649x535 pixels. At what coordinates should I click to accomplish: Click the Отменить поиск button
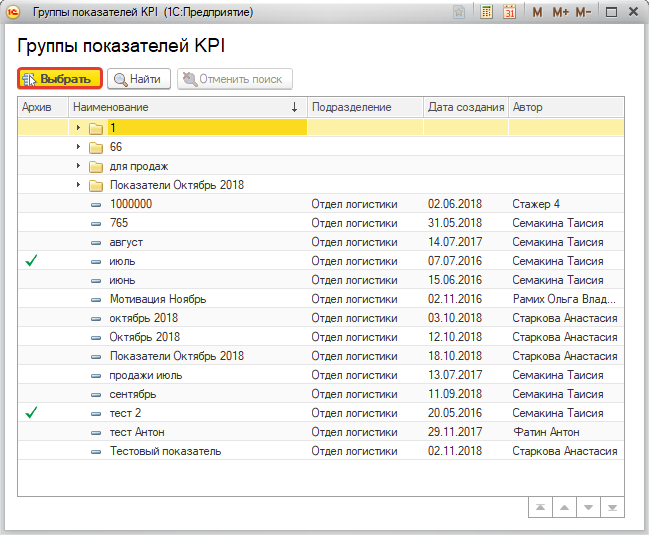(x=235, y=79)
